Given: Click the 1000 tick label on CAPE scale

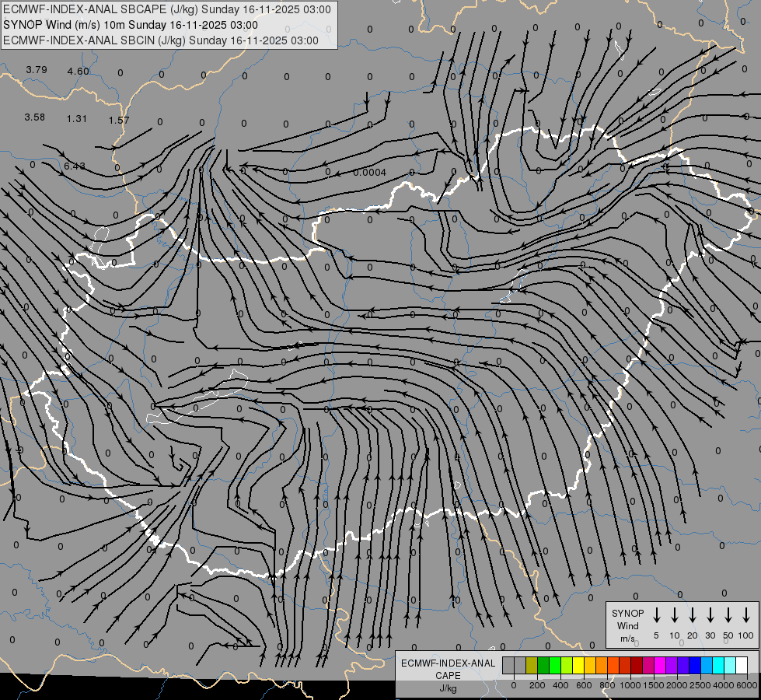Looking at the screenshot, I should tap(630, 685).
